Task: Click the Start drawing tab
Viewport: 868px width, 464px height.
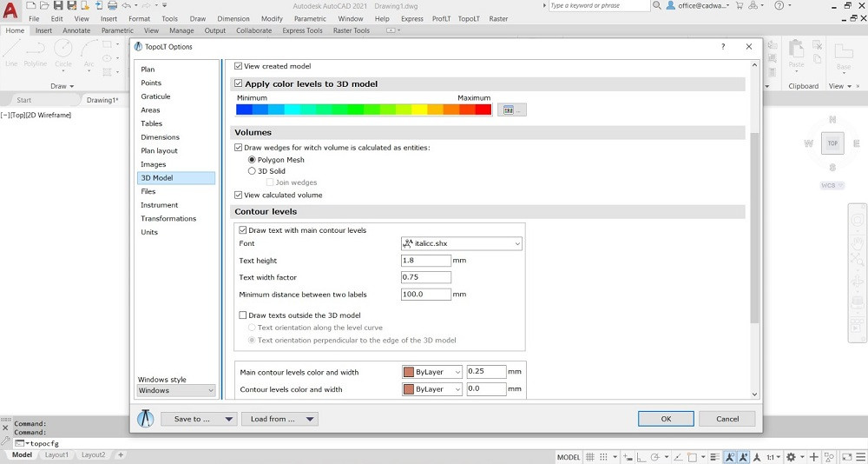Action: tap(23, 100)
